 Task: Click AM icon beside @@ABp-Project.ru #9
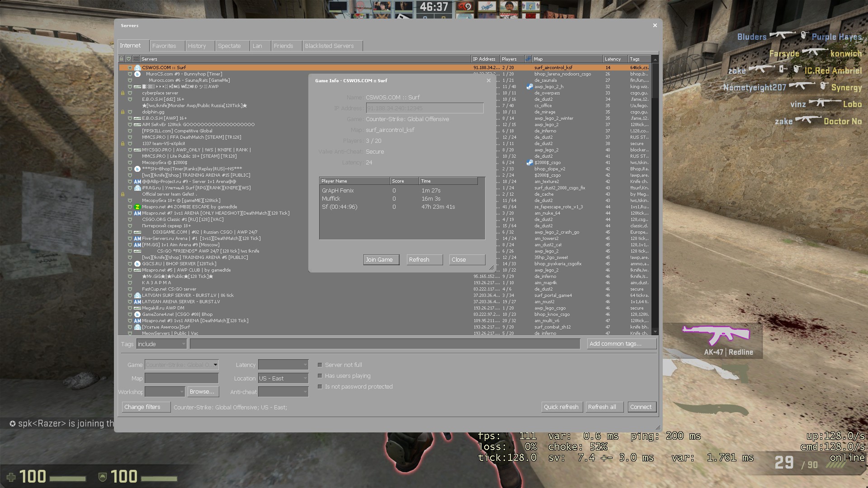(x=137, y=182)
